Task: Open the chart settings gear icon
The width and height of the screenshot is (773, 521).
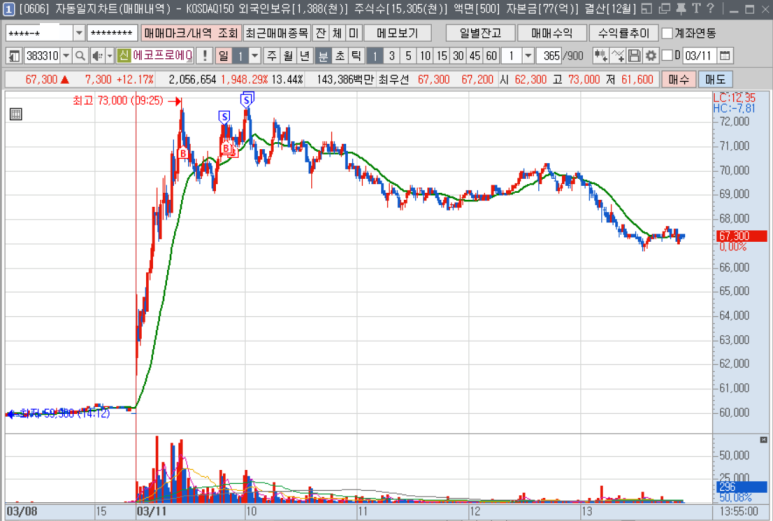Action: [x=651, y=56]
